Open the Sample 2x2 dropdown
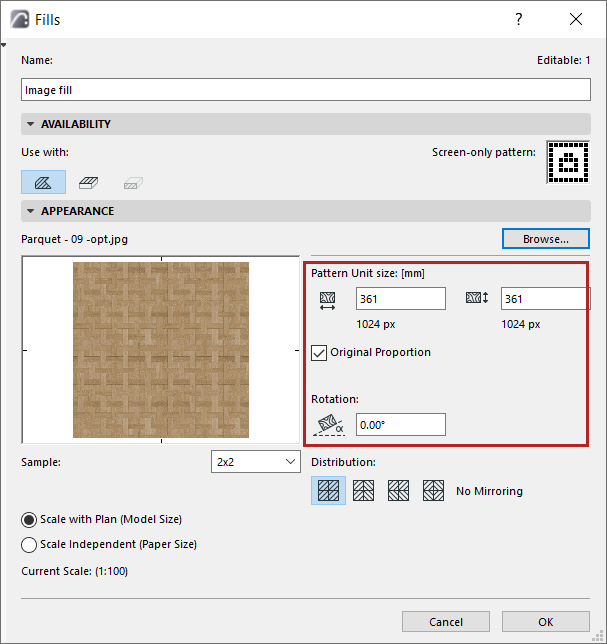The width and height of the screenshot is (607, 644). pyautogui.click(x=256, y=462)
